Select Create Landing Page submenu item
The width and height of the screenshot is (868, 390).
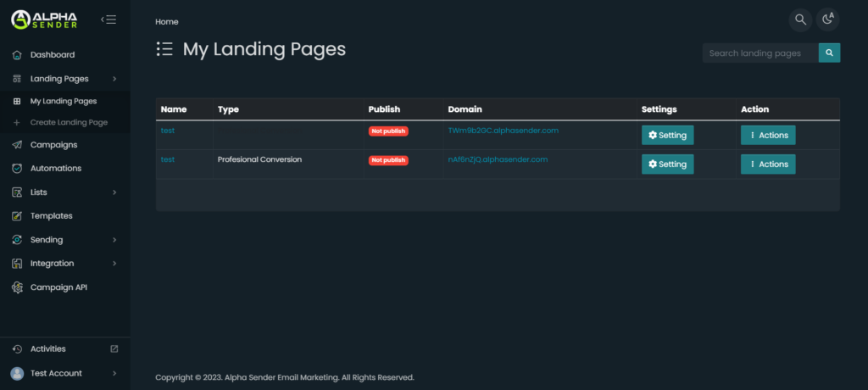pos(70,122)
